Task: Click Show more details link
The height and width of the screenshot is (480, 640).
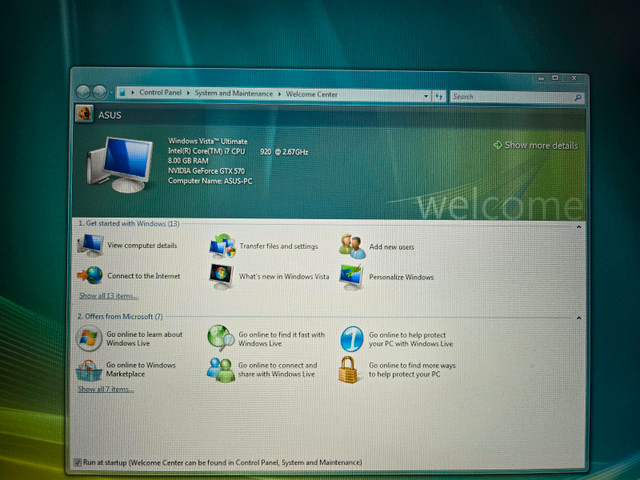Action: [541, 145]
